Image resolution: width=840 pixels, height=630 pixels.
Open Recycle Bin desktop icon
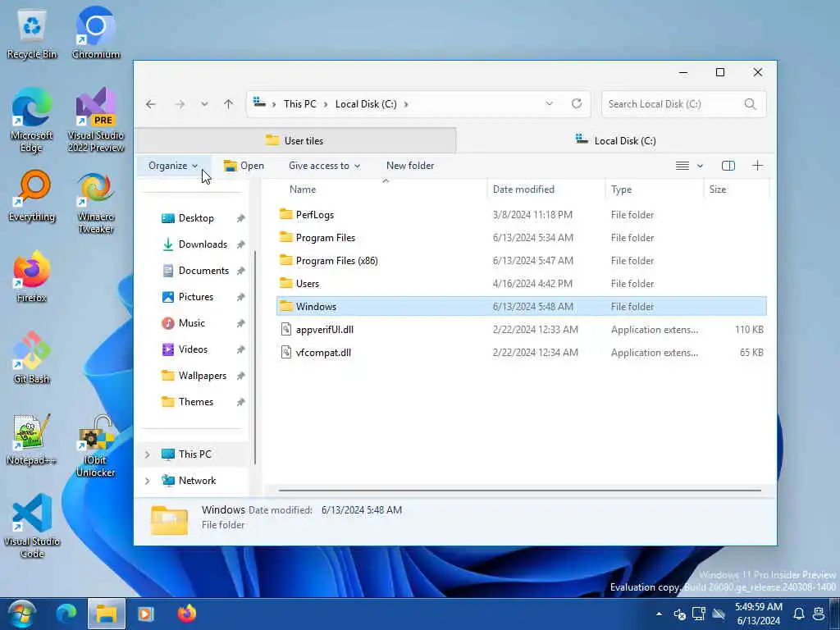tap(32, 34)
